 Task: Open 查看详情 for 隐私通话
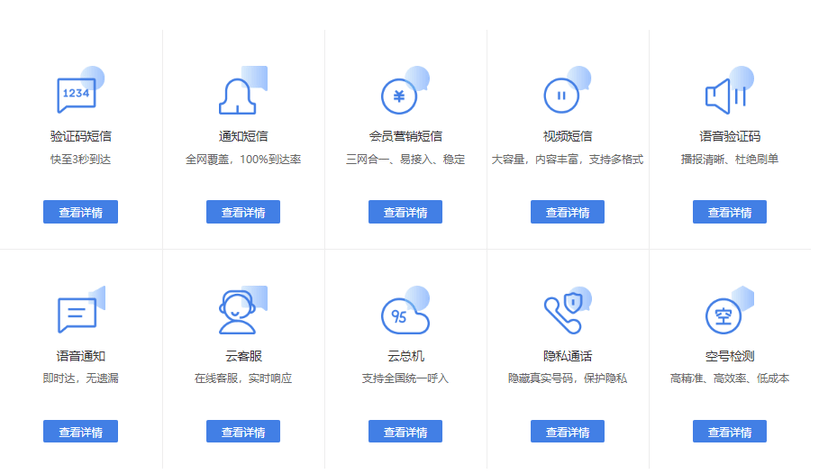coord(567,431)
